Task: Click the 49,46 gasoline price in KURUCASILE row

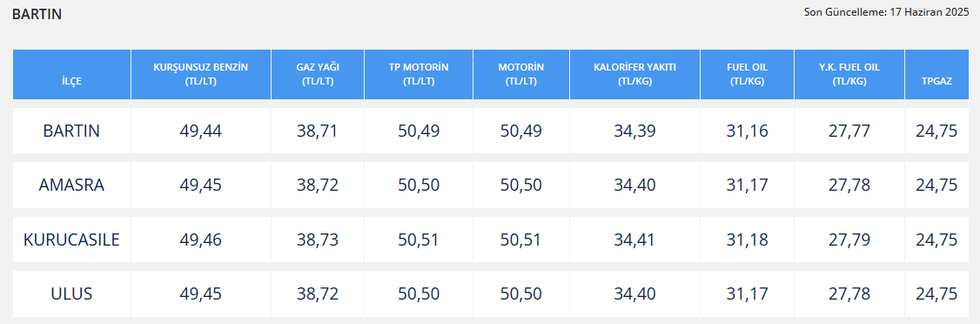Action: coord(201,240)
